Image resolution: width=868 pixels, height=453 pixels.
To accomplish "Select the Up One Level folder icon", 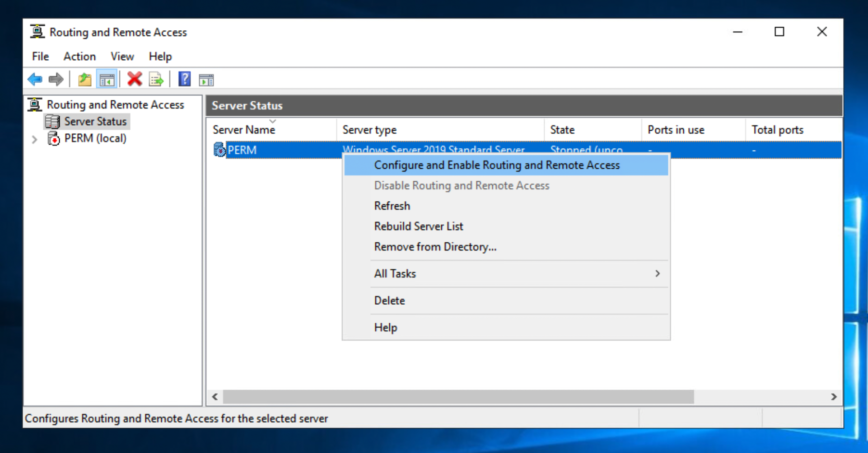I will pyautogui.click(x=84, y=79).
